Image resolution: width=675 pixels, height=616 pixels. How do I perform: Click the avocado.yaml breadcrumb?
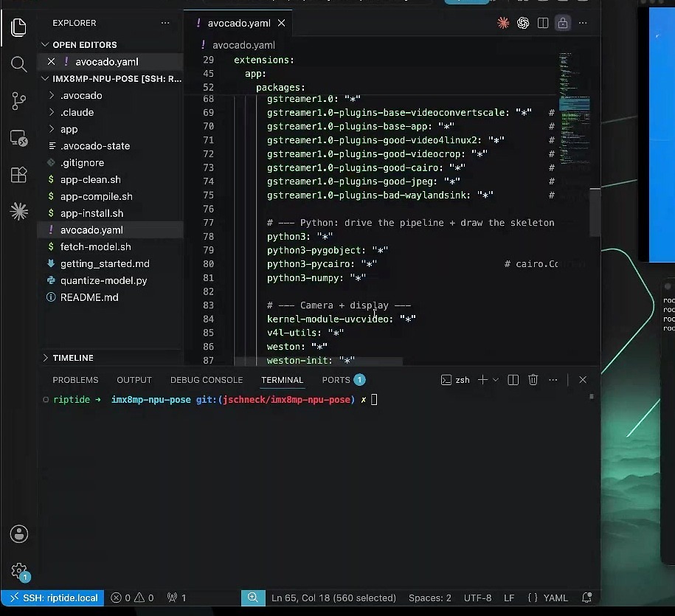tap(243, 45)
